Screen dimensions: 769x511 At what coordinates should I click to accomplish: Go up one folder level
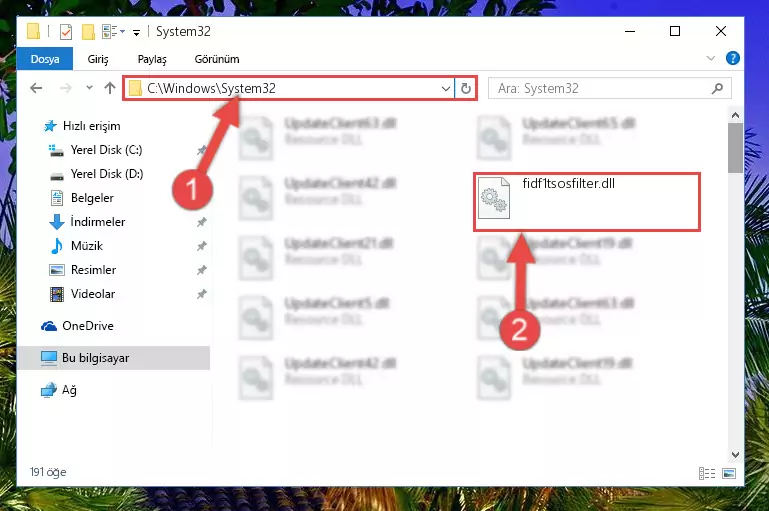(x=110, y=88)
